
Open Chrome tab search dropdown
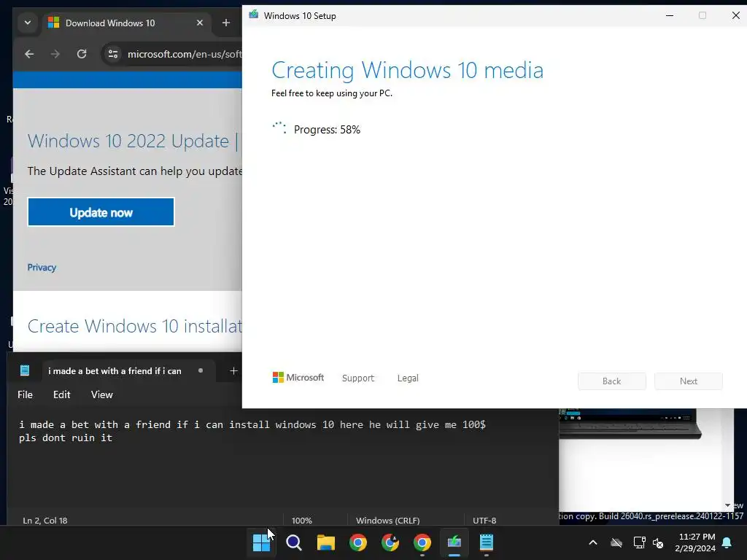point(28,23)
